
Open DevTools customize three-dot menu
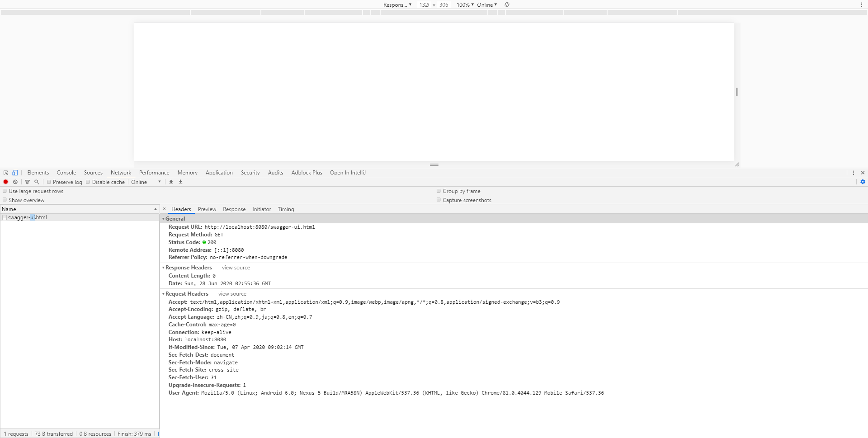[x=854, y=173]
